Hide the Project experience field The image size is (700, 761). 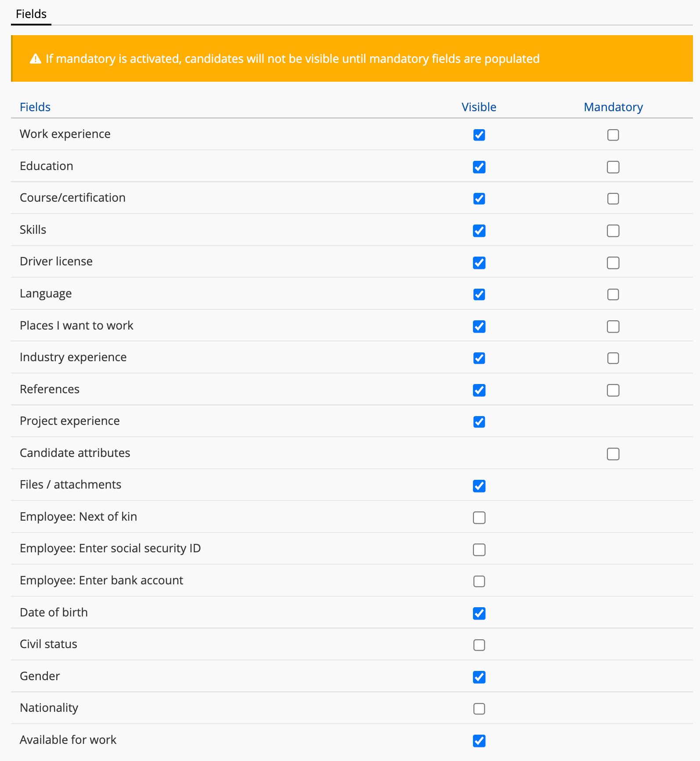tap(479, 422)
